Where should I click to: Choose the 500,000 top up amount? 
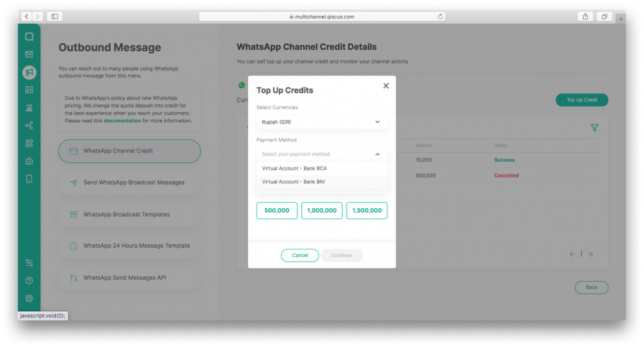[x=277, y=210]
